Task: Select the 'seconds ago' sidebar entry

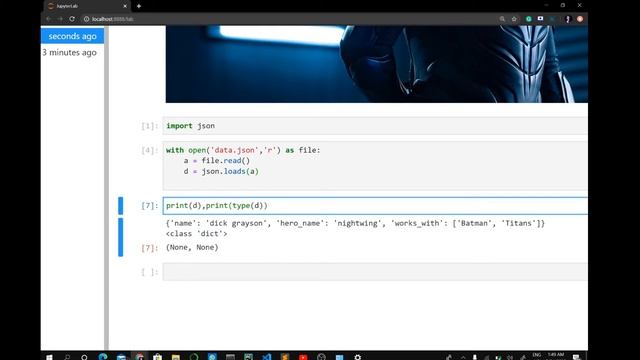Action: 72,36
